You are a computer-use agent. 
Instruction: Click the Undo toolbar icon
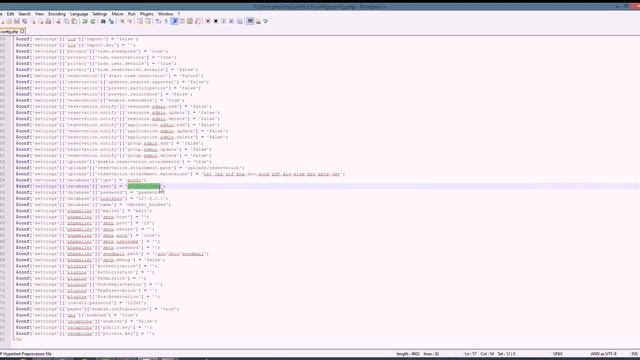pyautogui.click(x=84, y=21)
